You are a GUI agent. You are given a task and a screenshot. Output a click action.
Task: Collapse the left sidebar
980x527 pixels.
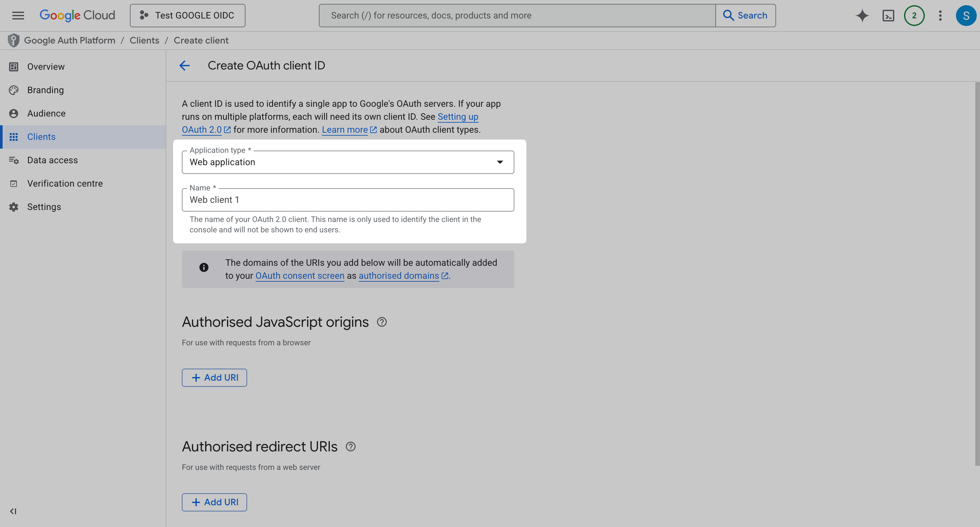click(x=13, y=511)
